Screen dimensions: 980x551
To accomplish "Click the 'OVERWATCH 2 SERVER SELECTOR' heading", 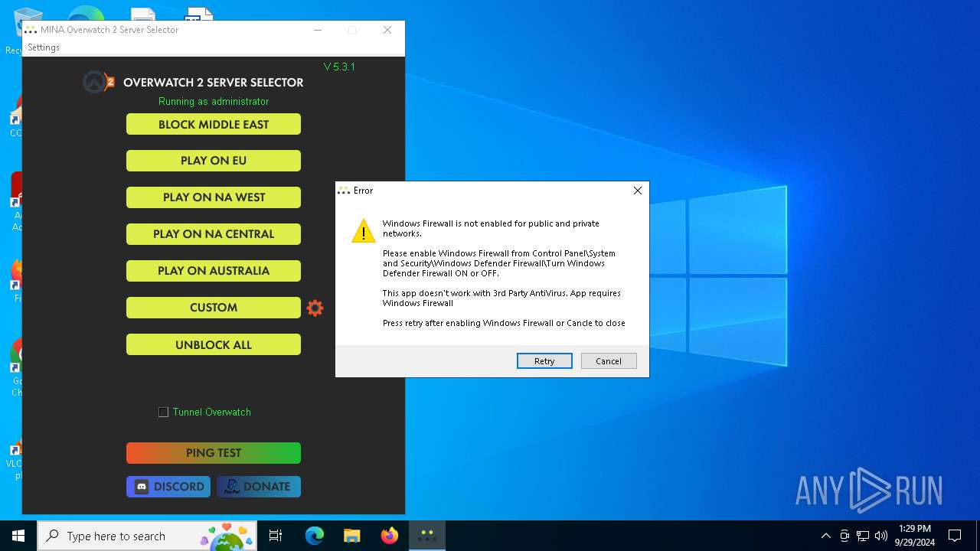I will (x=214, y=82).
